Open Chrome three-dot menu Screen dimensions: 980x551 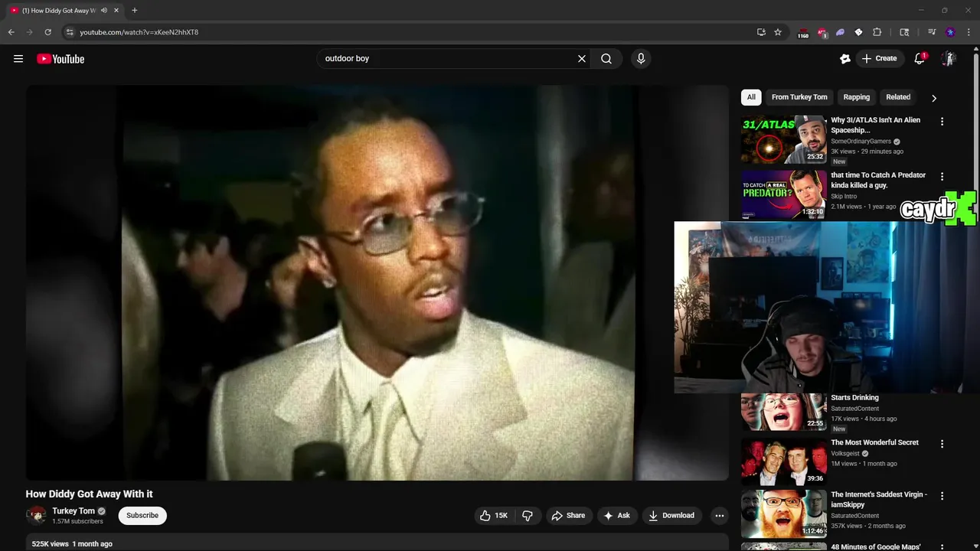point(969,32)
